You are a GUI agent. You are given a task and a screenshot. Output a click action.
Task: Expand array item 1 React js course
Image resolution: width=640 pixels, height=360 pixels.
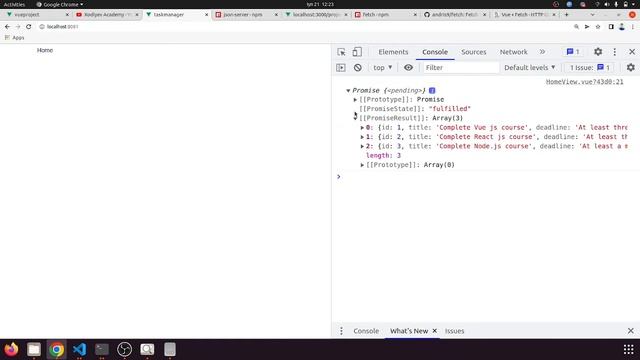[362, 137]
